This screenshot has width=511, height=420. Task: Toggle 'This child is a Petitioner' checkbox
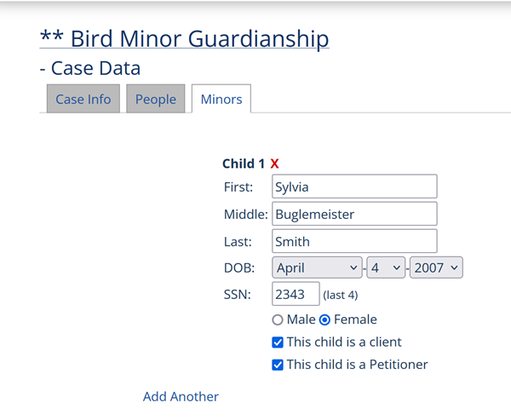(x=278, y=365)
